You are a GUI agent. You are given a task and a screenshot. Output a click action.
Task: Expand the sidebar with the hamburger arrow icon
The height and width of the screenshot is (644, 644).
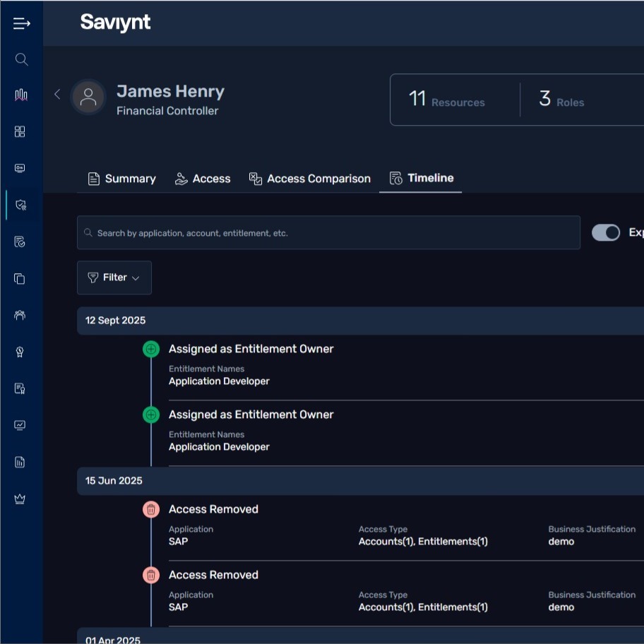tap(21, 23)
